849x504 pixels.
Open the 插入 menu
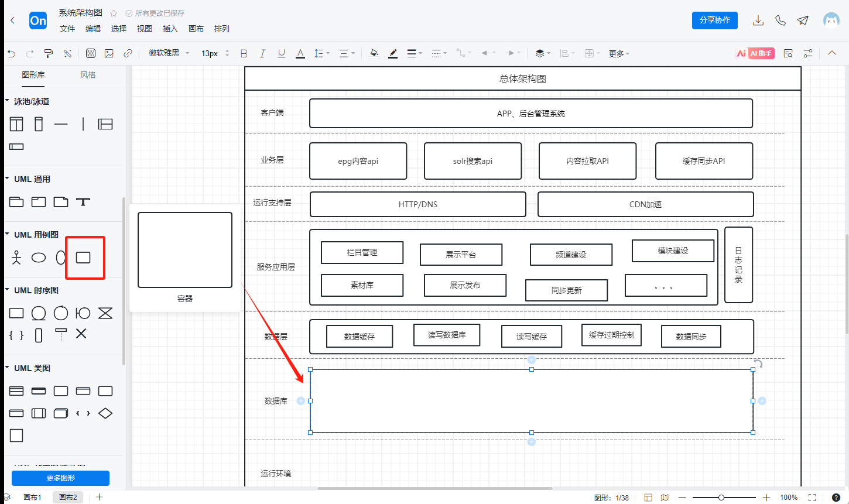point(170,29)
